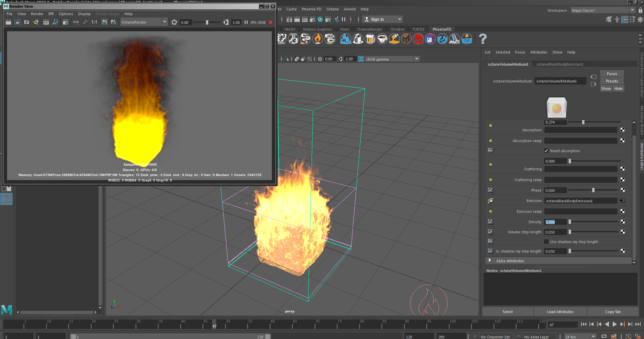Click the Emission connection arrow icon
Viewport: 644px width, 339px height.
point(622,201)
